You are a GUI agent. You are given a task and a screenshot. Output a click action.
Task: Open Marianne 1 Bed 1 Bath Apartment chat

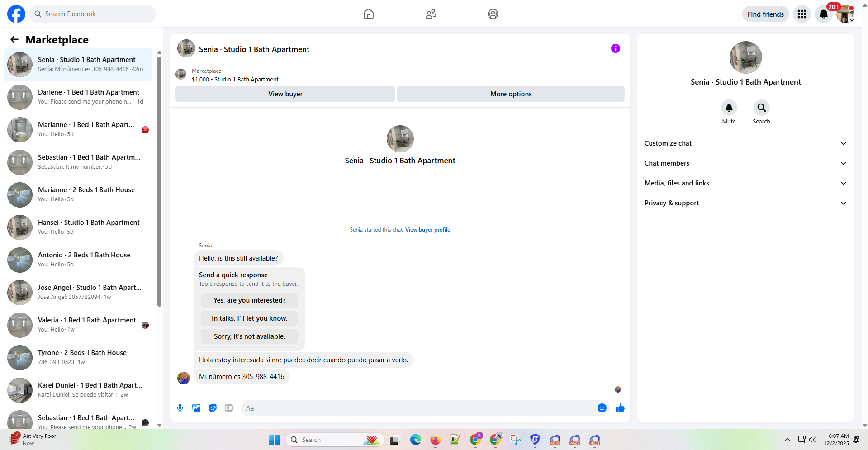(x=78, y=129)
